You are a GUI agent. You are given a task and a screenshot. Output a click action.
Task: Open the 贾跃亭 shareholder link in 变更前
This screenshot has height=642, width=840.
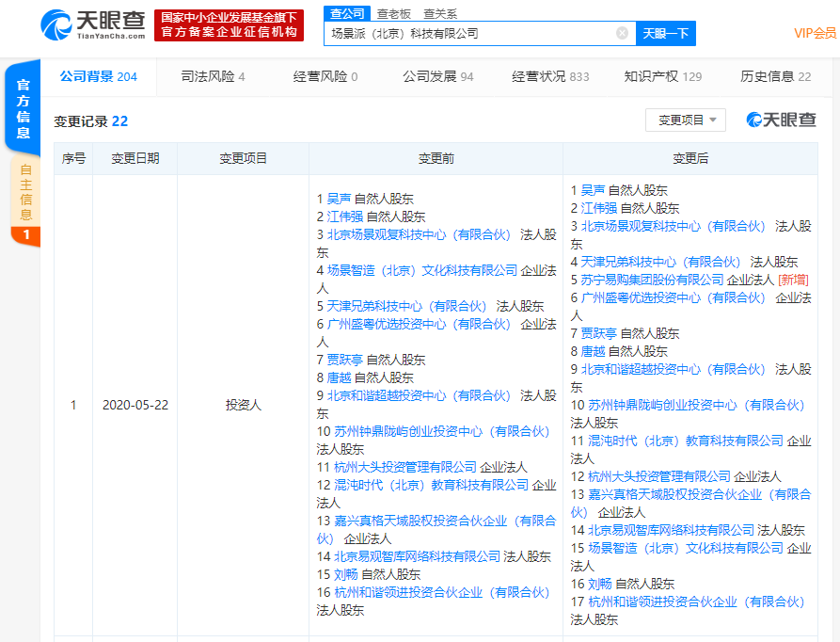[x=344, y=360]
